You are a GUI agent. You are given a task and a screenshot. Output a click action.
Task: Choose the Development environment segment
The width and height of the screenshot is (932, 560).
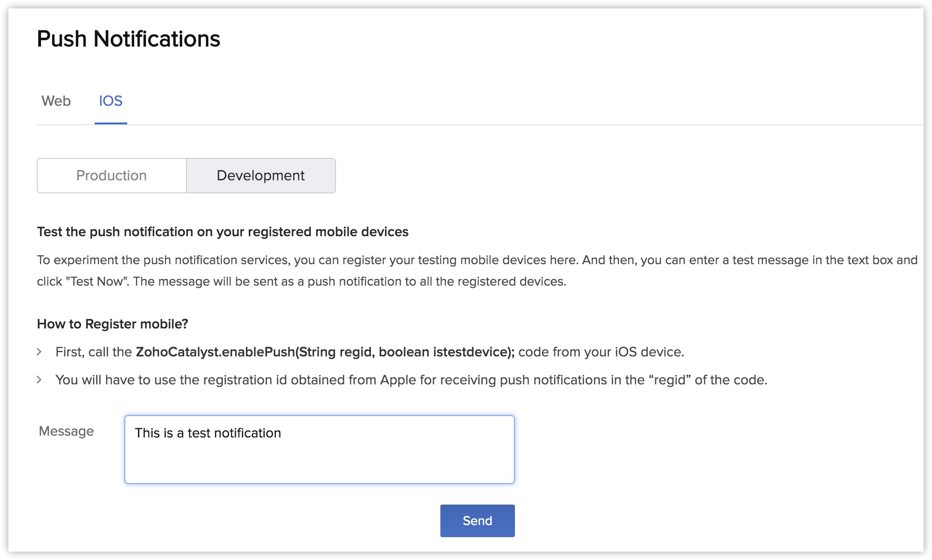(260, 176)
